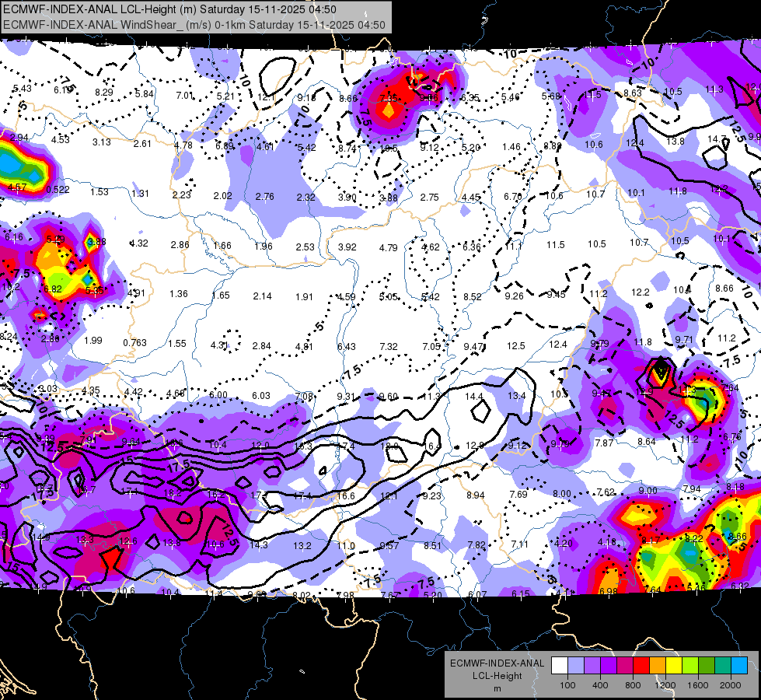Click the wind shear value 2.84
761x700 pixels.
(x=262, y=346)
